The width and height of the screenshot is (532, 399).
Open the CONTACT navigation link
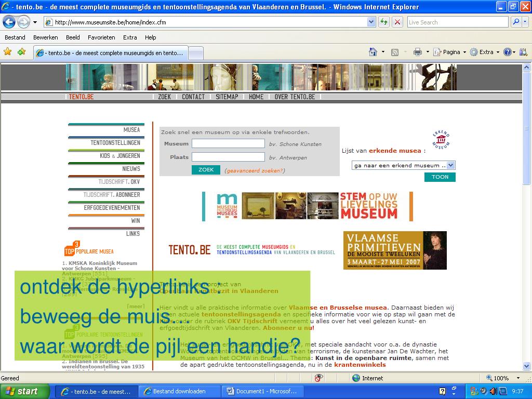pyautogui.click(x=193, y=97)
